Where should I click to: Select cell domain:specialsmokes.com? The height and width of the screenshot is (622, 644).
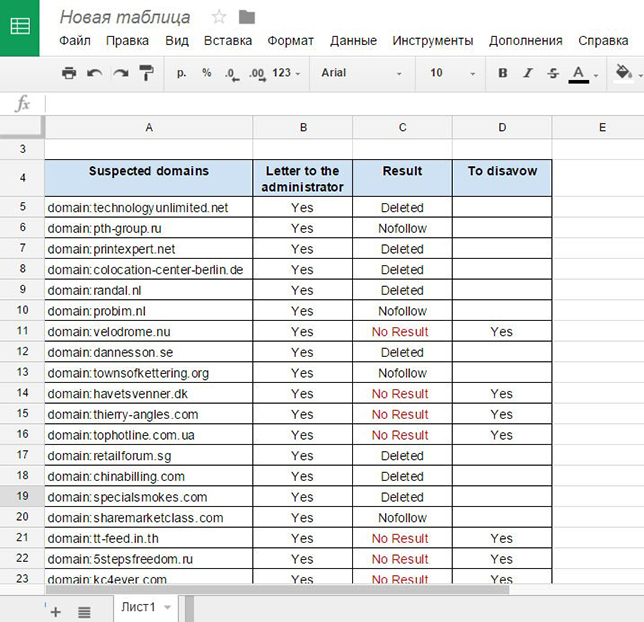pos(149,497)
